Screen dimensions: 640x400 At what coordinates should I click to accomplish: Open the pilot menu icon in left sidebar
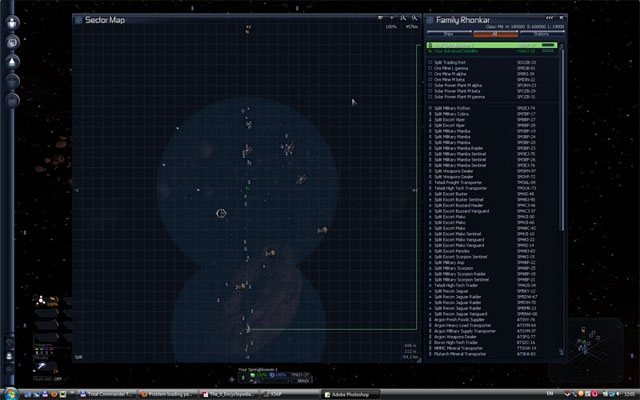(12, 22)
